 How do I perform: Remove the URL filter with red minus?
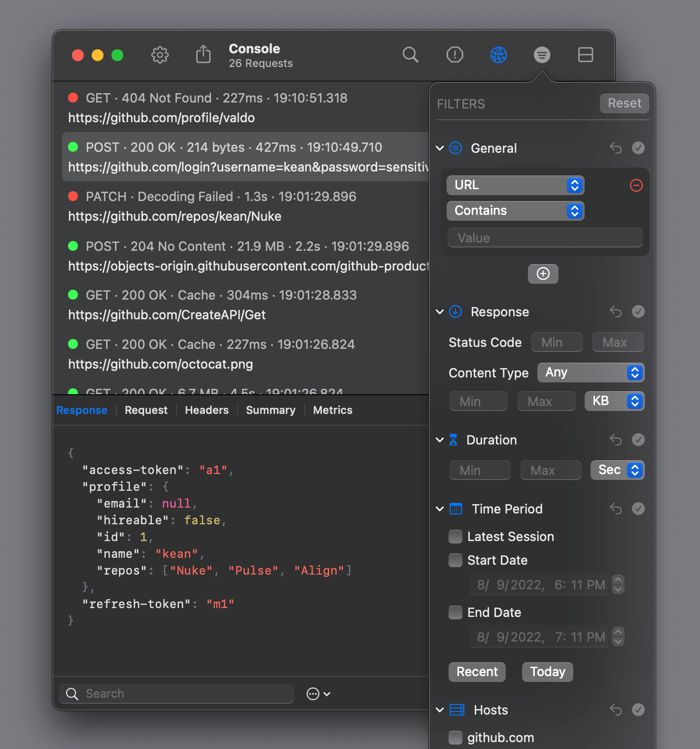636,185
